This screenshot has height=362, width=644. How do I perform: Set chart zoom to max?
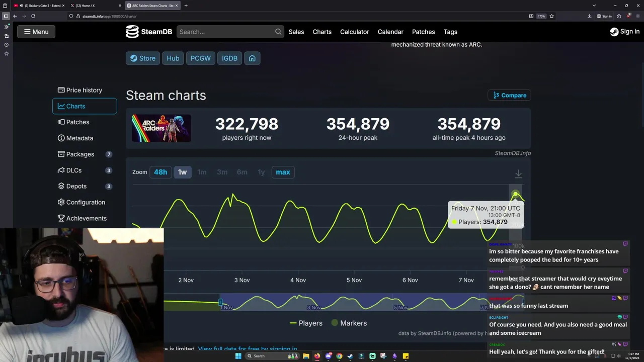tap(283, 172)
